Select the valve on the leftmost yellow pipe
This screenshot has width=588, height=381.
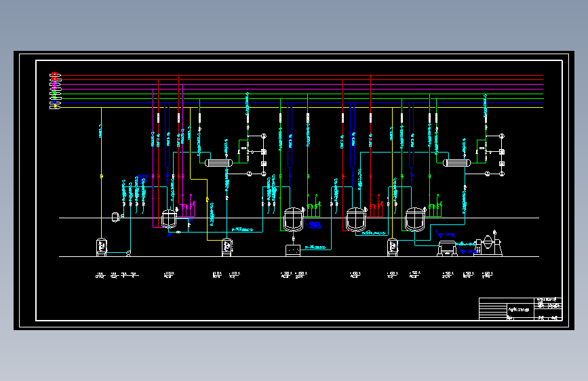(x=101, y=176)
